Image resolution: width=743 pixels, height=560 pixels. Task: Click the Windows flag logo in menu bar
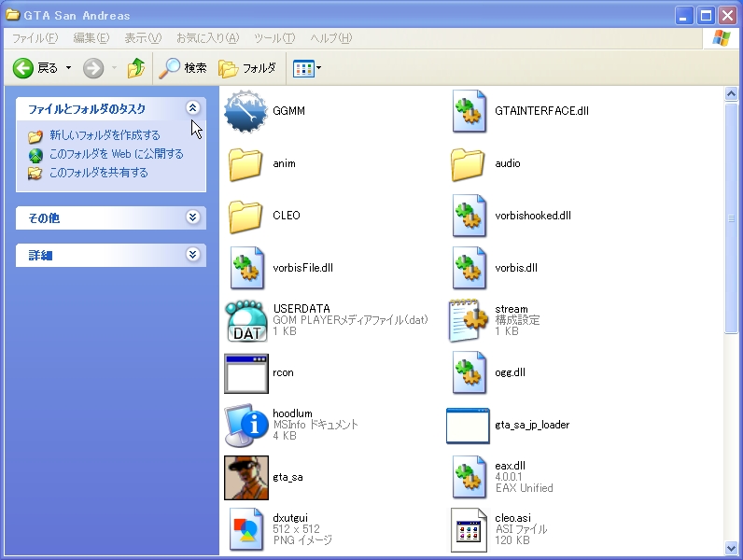[x=721, y=38]
